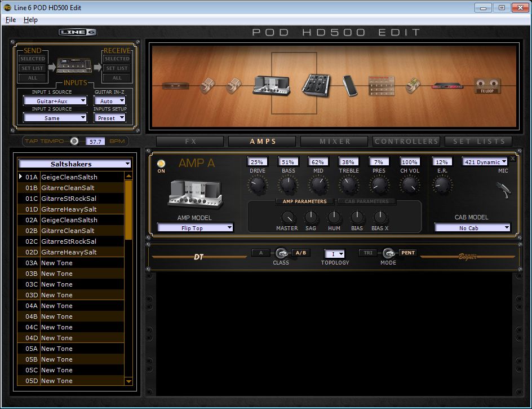The height and width of the screenshot is (409, 532).
Task: Select the mixer block in signal chain
Action: tap(316, 85)
